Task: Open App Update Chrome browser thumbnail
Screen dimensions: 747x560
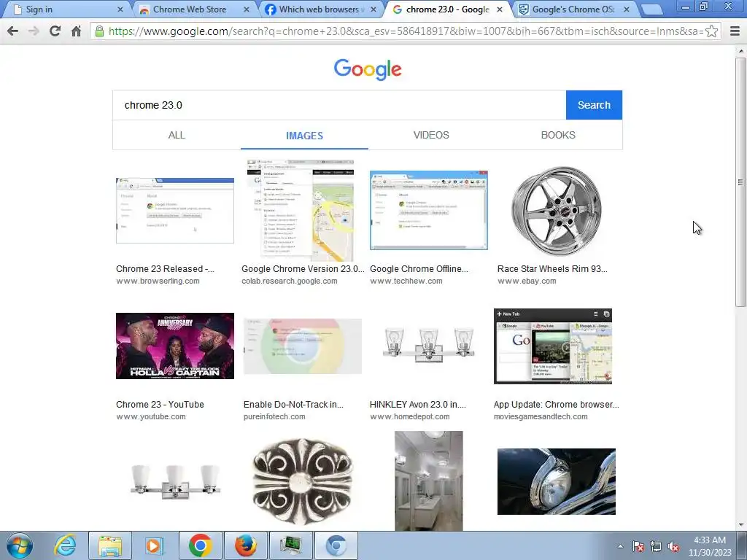Action: coord(553,346)
